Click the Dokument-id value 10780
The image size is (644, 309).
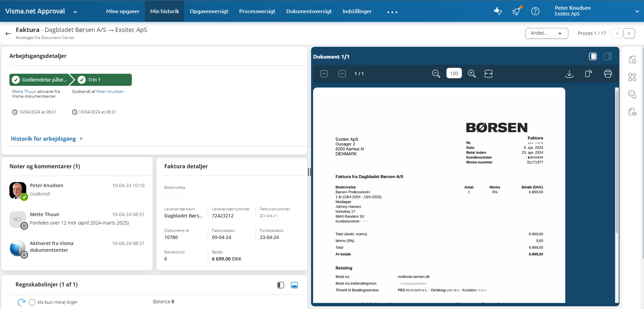[x=171, y=237]
